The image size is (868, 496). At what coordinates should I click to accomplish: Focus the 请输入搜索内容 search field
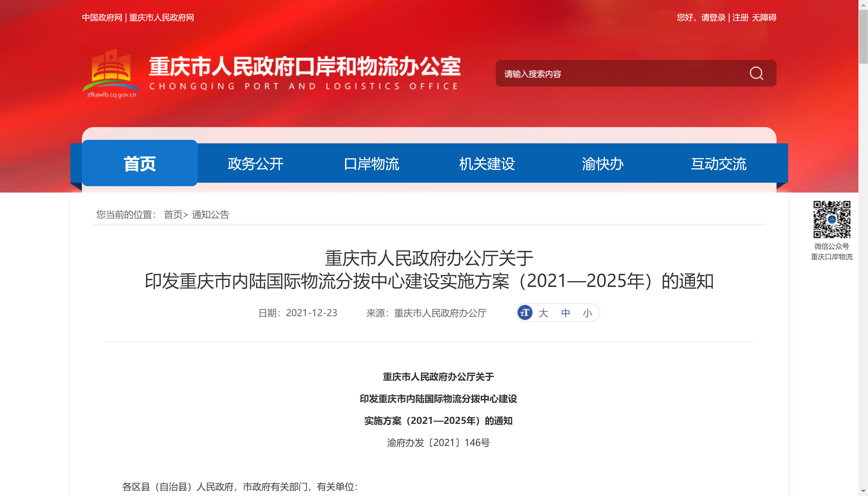[x=613, y=74]
